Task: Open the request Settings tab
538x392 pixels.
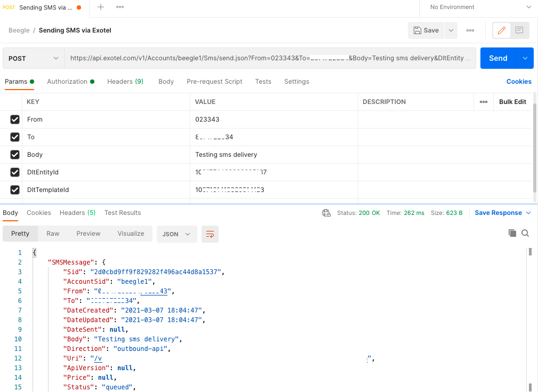Action: click(x=296, y=82)
